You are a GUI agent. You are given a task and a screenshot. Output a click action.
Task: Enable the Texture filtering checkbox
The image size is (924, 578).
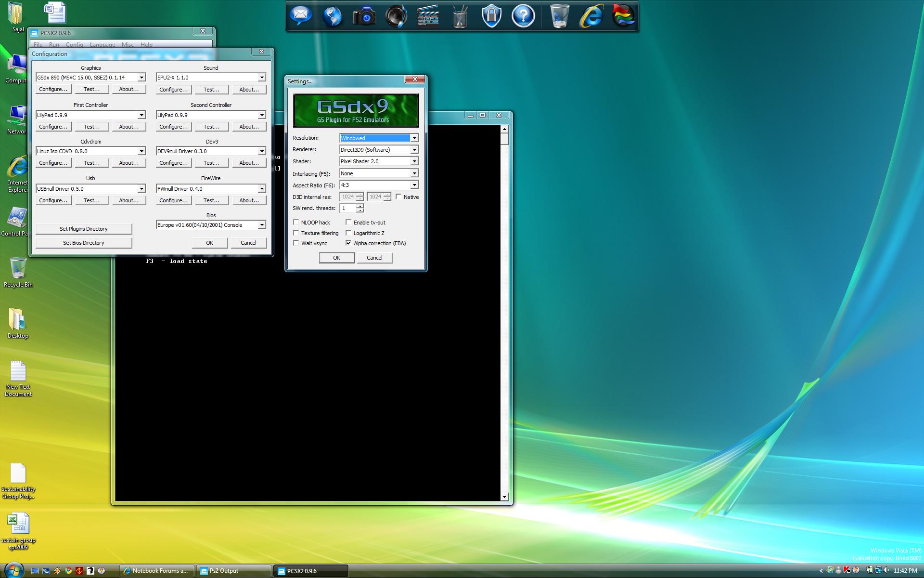point(296,233)
